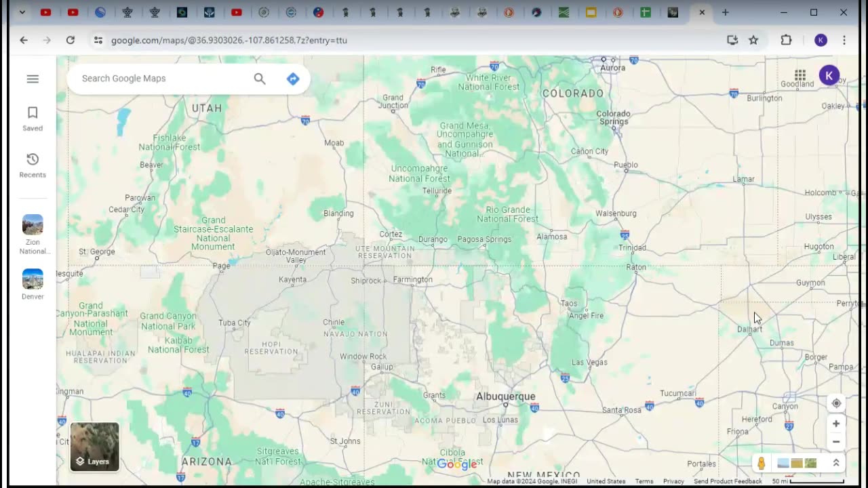Open a new tab with the plus button
868x488 pixels.
coord(725,12)
